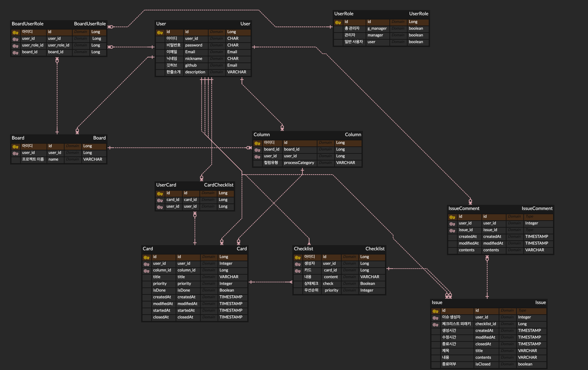Click foreign key icon beside UserCard card_id
This screenshot has height=370, width=588.
[x=160, y=200]
